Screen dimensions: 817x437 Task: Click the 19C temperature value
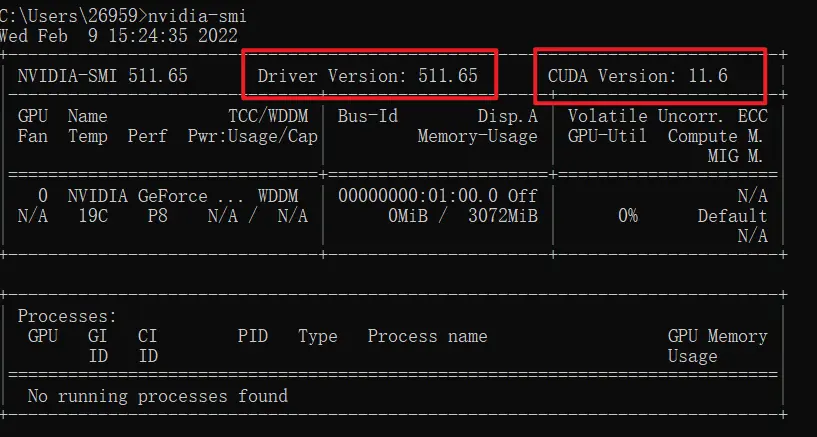(93, 216)
